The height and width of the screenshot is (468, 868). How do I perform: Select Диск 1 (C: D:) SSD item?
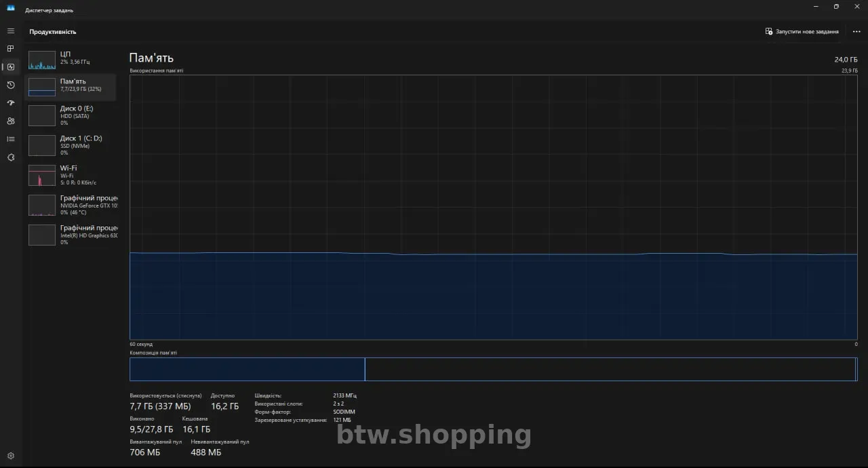[x=71, y=145]
